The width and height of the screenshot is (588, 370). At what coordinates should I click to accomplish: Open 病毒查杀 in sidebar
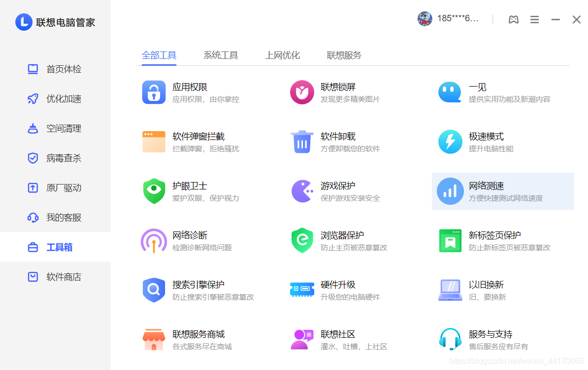tap(55, 158)
